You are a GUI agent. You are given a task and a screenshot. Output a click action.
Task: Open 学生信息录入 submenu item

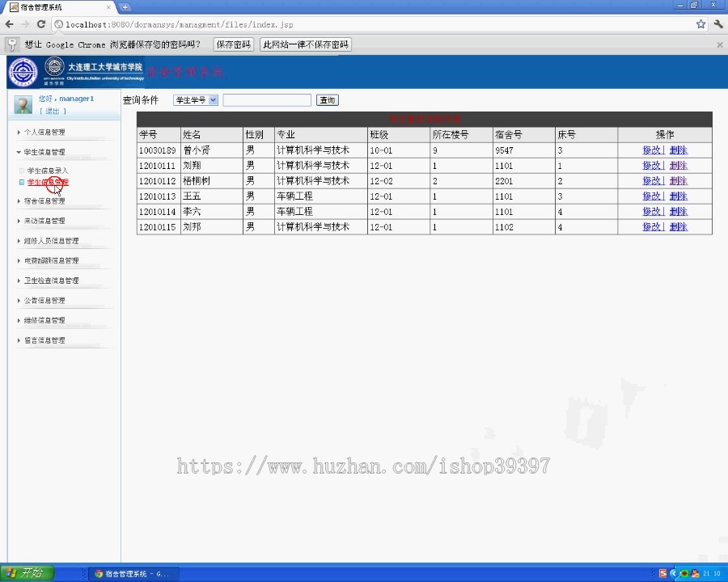[x=48, y=171]
